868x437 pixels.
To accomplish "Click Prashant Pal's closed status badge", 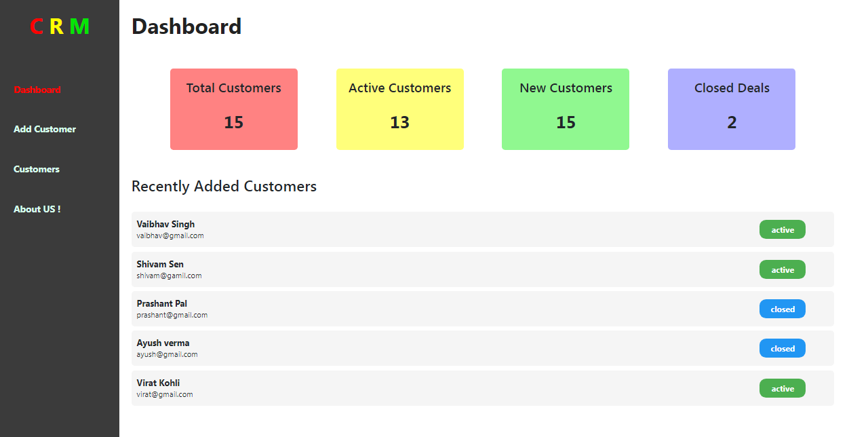I will coord(783,309).
